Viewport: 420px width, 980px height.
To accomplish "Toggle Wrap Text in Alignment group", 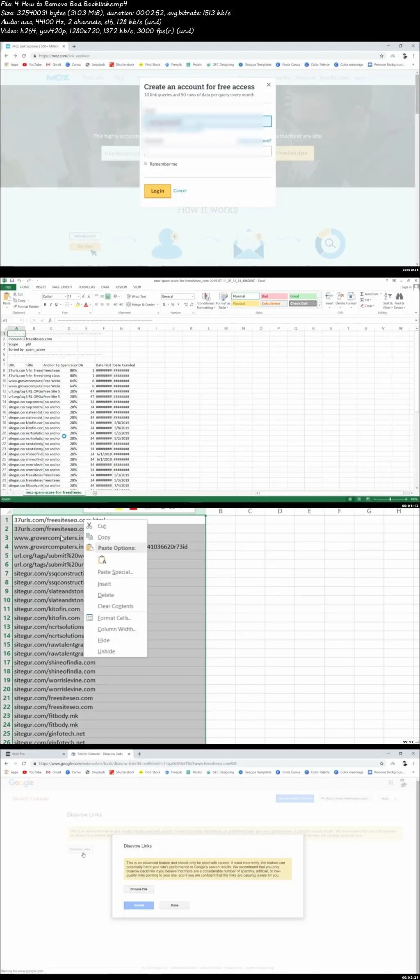I will pos(137,296).
